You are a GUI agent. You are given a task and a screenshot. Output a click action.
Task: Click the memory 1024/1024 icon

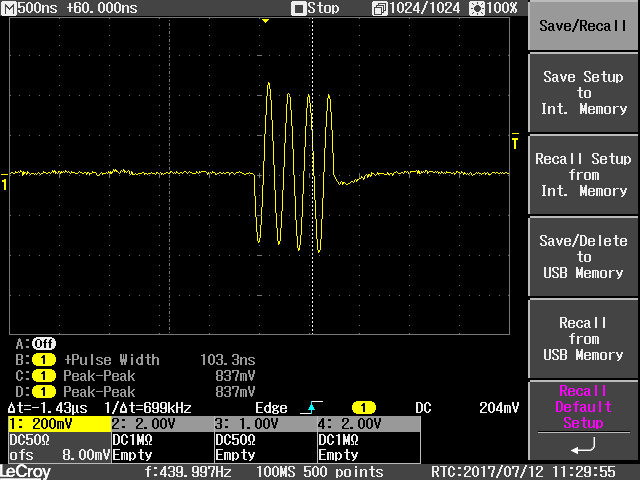click(379, 9)
